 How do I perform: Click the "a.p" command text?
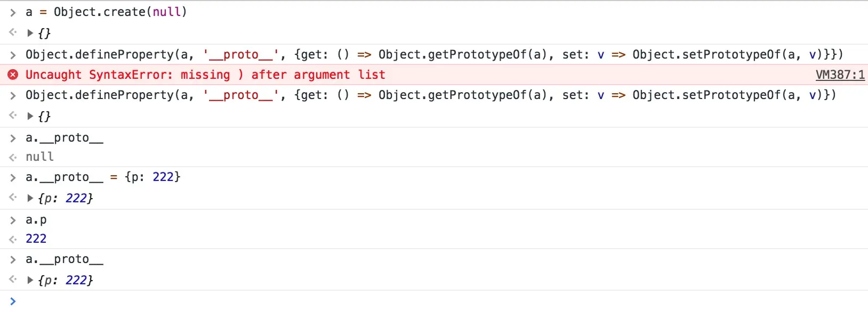click(36, 220)
